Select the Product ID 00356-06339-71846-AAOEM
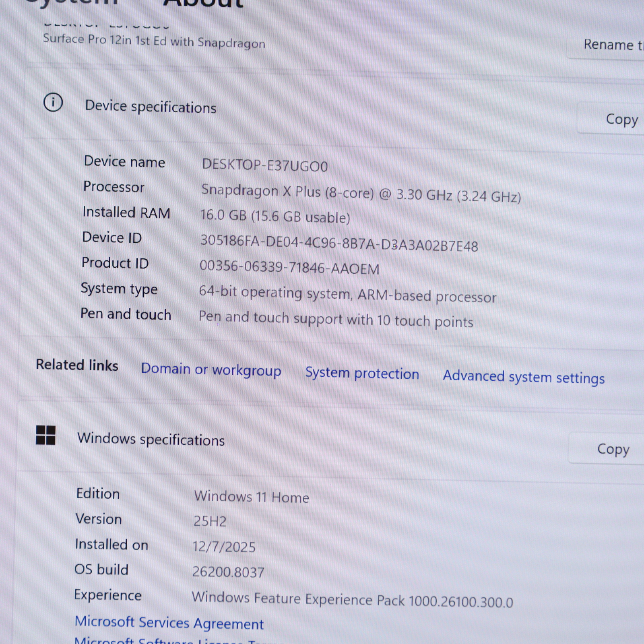 click(289, 267)
